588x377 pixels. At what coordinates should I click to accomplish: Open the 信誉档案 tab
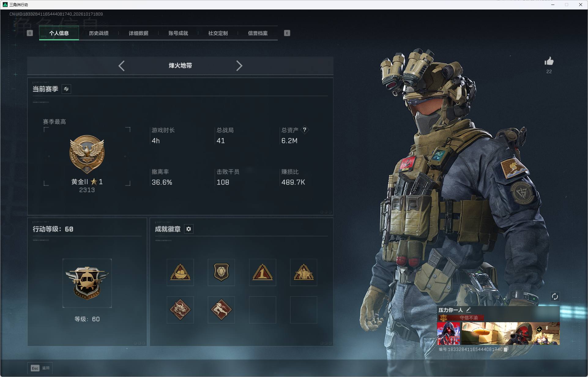(x=258, y=33)
